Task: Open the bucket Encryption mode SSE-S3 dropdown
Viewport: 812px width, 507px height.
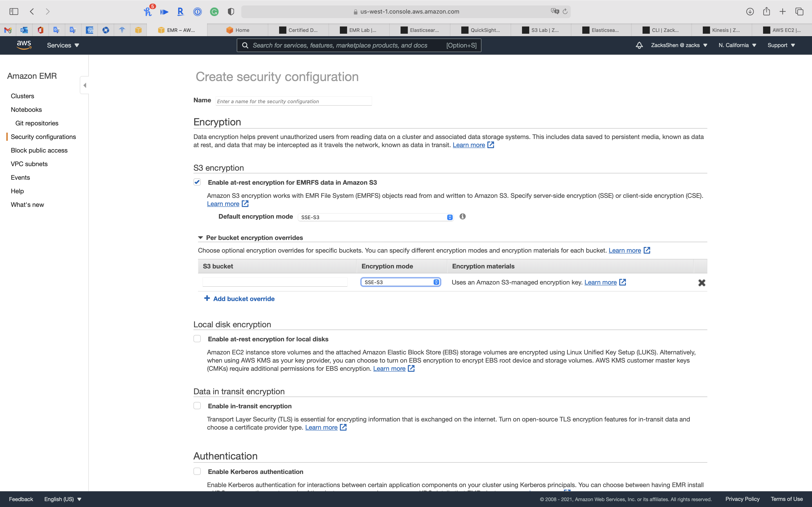Action: click(x=400, y=282)
